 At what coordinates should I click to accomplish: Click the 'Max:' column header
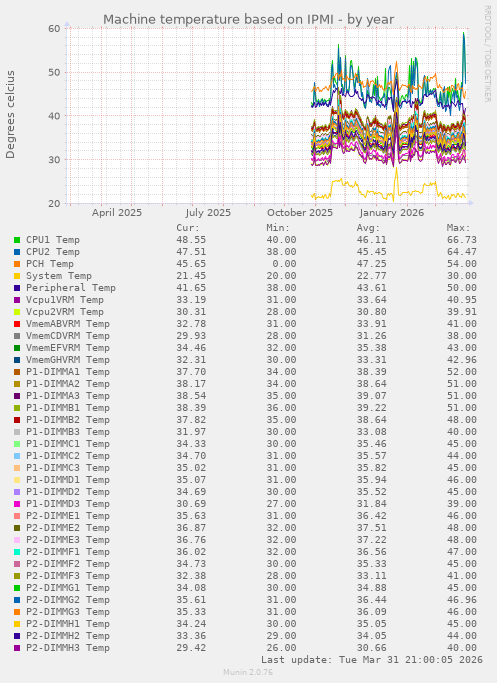click(x=458, y=228)
